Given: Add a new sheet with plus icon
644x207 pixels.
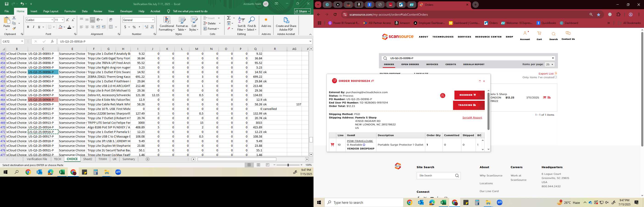Looking at the screenshot, I should (x=148, y=159).
